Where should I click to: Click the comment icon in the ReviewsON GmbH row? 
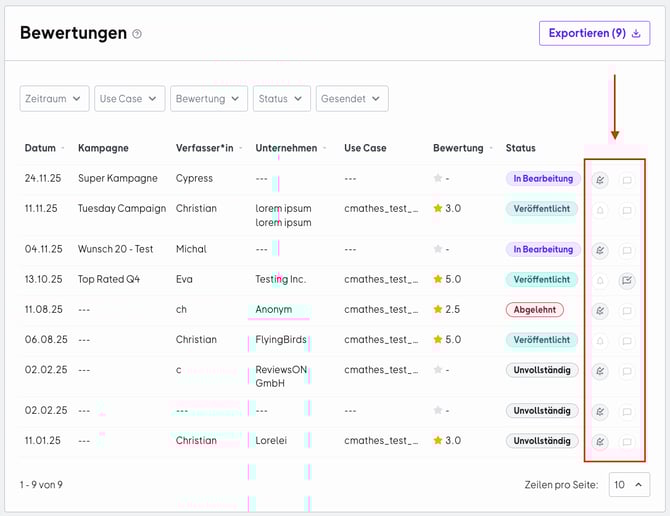pos(627,371)
